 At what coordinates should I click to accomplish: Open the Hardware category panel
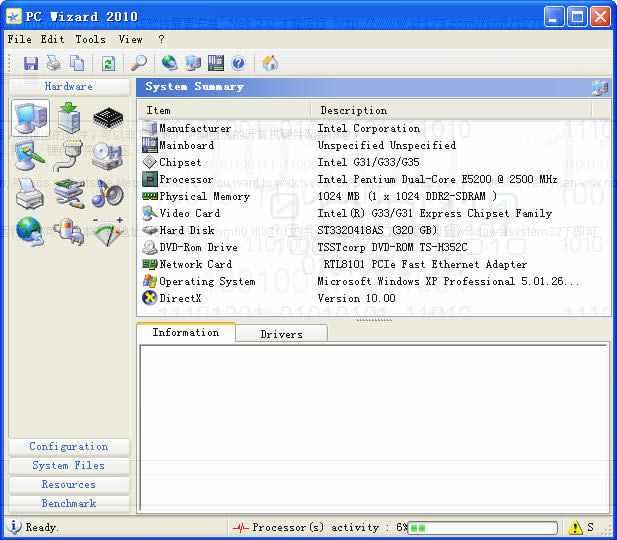coord(69,87)
